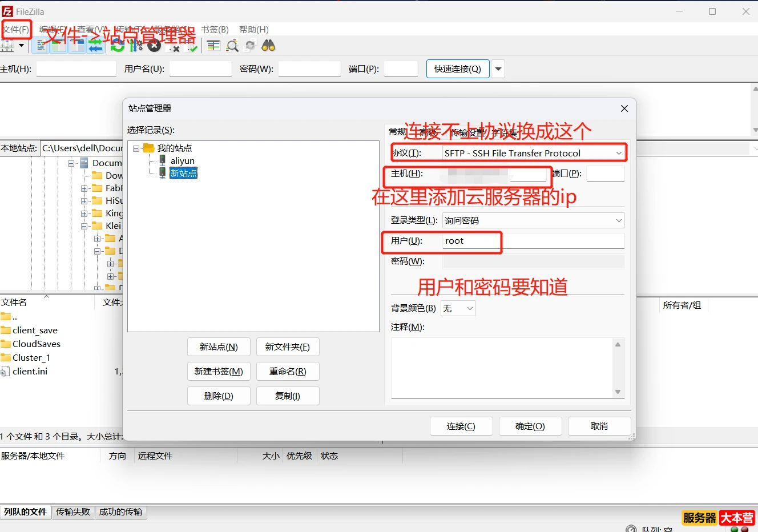This screenshot has width=758, height=532.
Task: Click the 快速连接(Q) button
Action: 458,69
